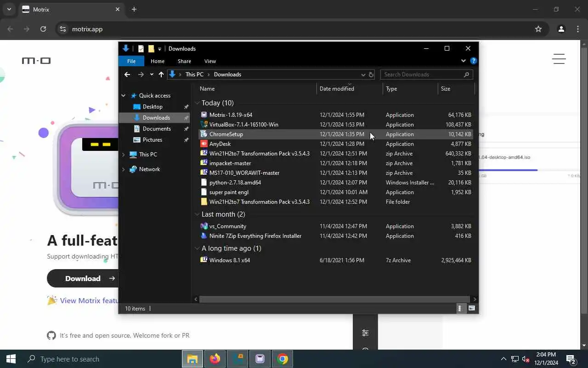Viewport: 588px width, 368px height.
Task: Open the View ribbon tab
Action: tap(210, 61)
